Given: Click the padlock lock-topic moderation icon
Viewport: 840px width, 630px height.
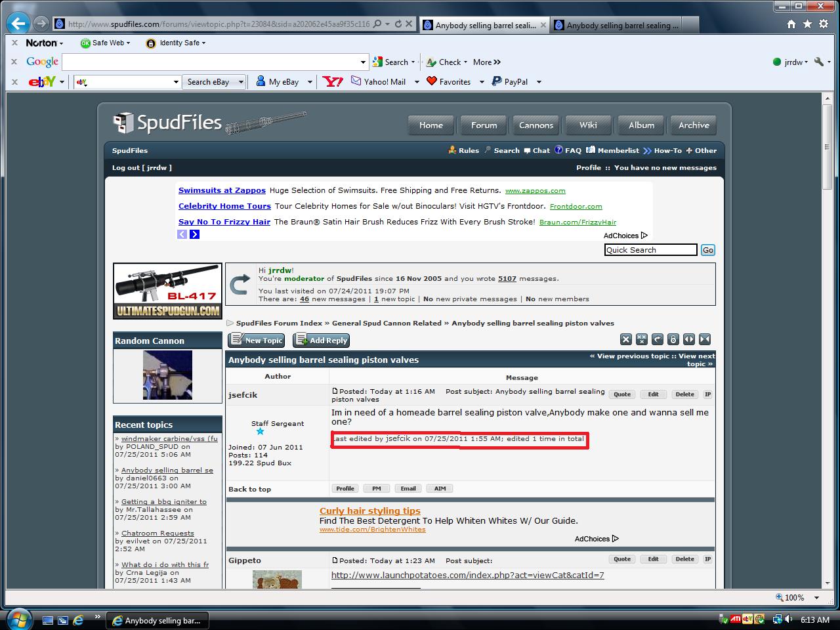Looking at the screenshot, I should [x=673, y=339].
